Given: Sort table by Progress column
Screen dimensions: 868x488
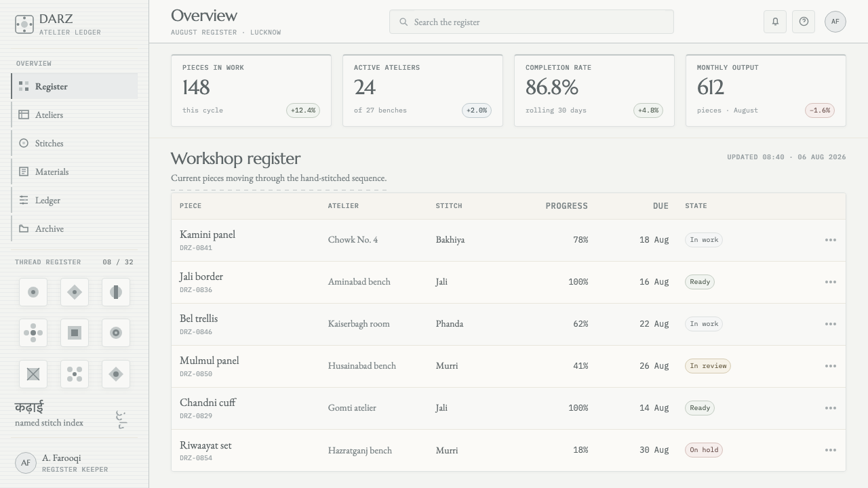Looking at the screenshot, I should click(566, 206).
